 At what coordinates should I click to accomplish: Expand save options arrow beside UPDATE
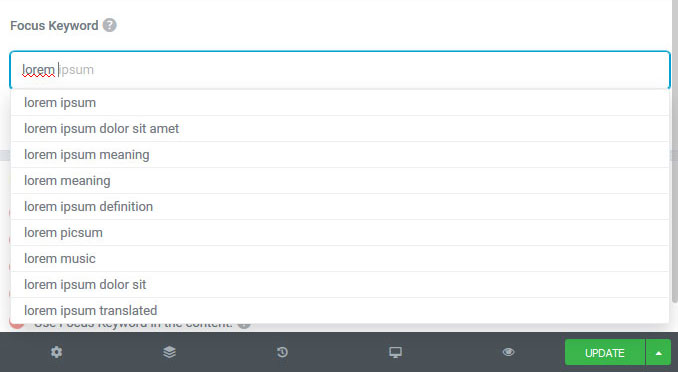659,353
